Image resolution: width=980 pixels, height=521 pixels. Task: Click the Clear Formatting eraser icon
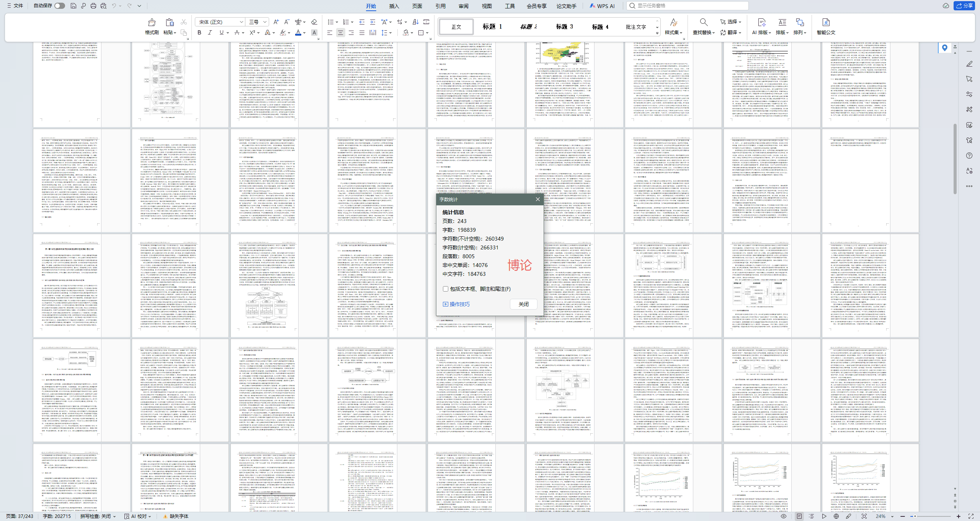tap(314, 22)
